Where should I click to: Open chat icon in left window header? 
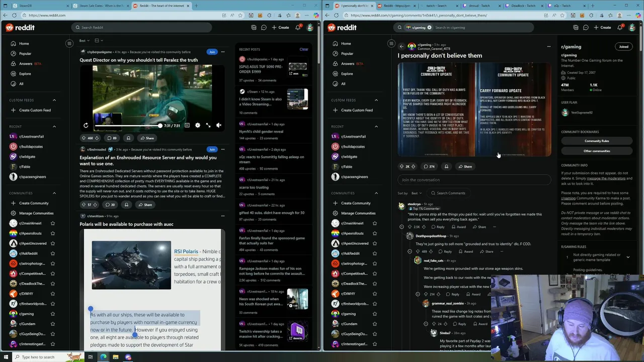coord(264,27)
